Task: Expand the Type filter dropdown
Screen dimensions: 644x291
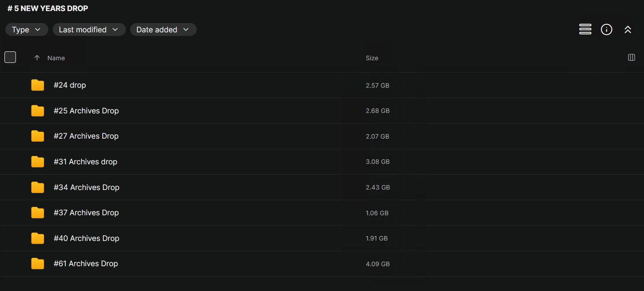Action: [x=27, y=30]
